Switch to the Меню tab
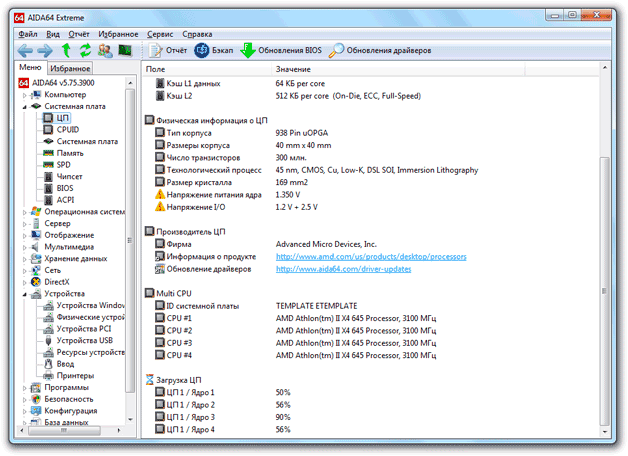 [x=30, y=67]
